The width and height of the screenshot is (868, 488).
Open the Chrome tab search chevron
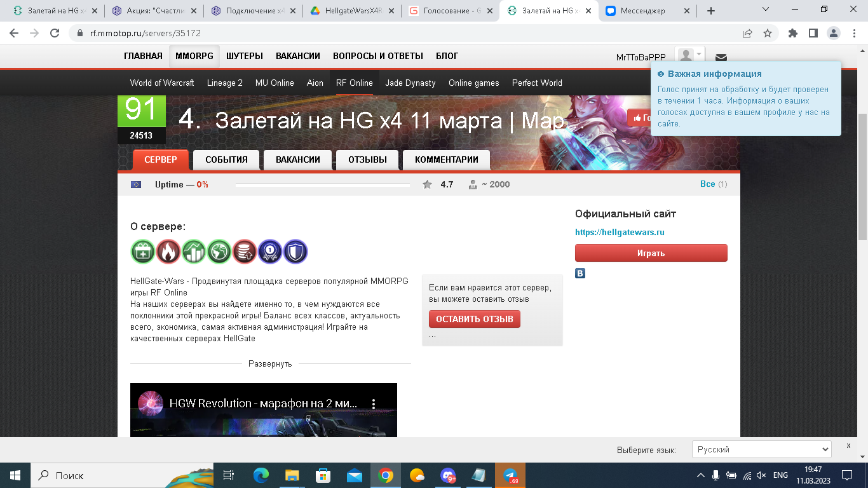point(765,9)
